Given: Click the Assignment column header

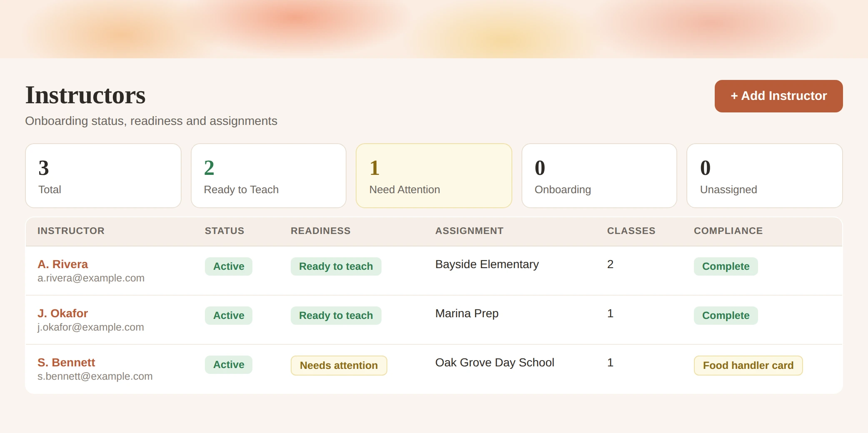Looking at the screenshot, I should [469, 231].
